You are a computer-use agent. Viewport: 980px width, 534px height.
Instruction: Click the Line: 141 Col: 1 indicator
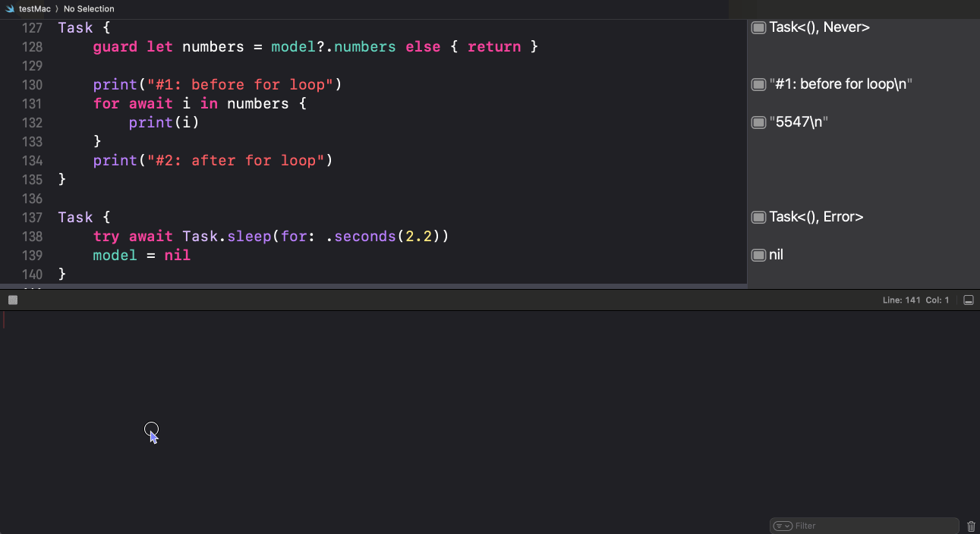point(915,300)
